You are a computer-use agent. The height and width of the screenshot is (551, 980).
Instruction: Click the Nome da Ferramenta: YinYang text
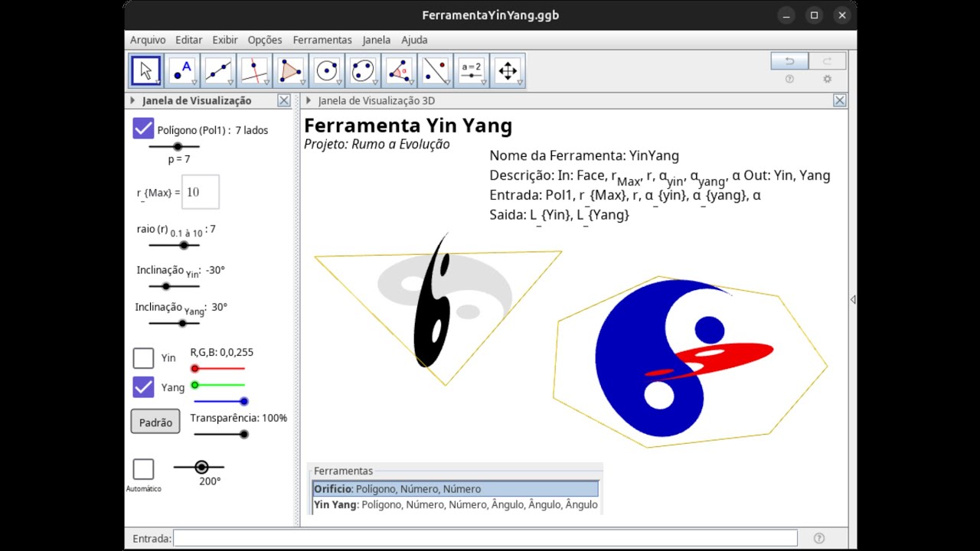click(x=584, y=156)
